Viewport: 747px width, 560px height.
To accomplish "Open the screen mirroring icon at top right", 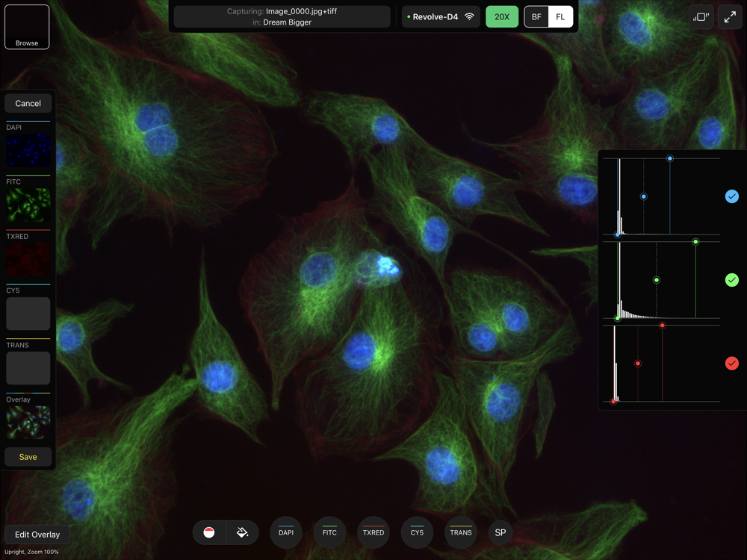I will [701, 17].
